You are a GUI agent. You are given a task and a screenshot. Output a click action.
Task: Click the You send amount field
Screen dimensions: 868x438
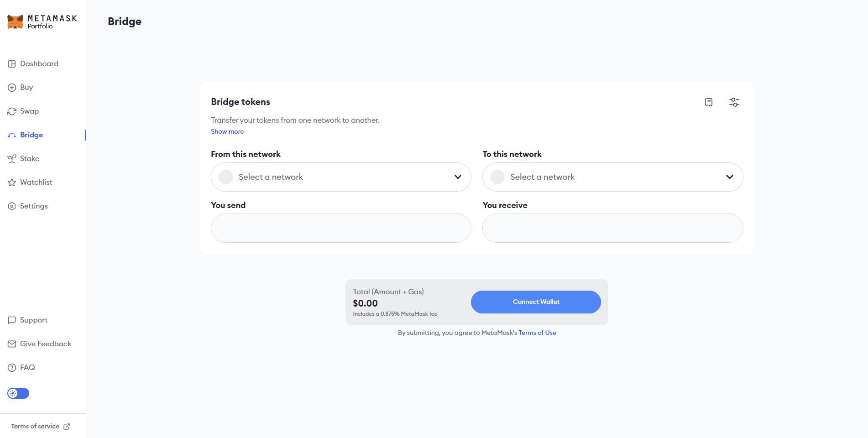tap(341, 228)
